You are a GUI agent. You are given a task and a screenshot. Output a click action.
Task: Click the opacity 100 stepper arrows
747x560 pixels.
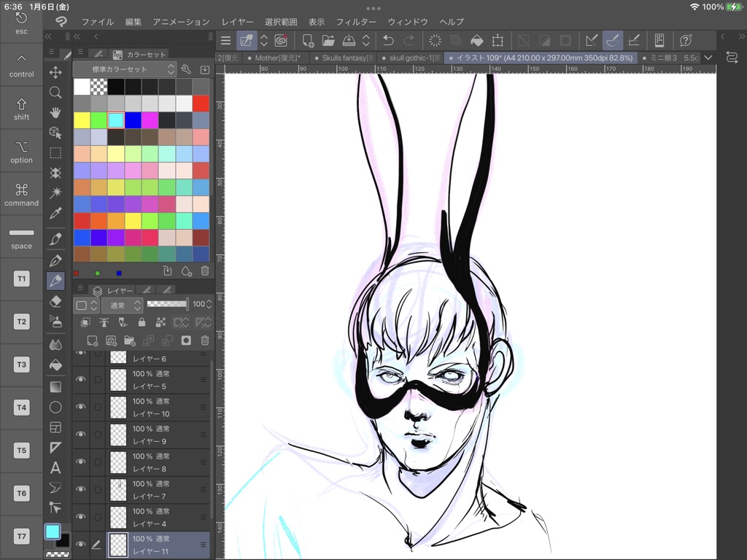[209, 305]
